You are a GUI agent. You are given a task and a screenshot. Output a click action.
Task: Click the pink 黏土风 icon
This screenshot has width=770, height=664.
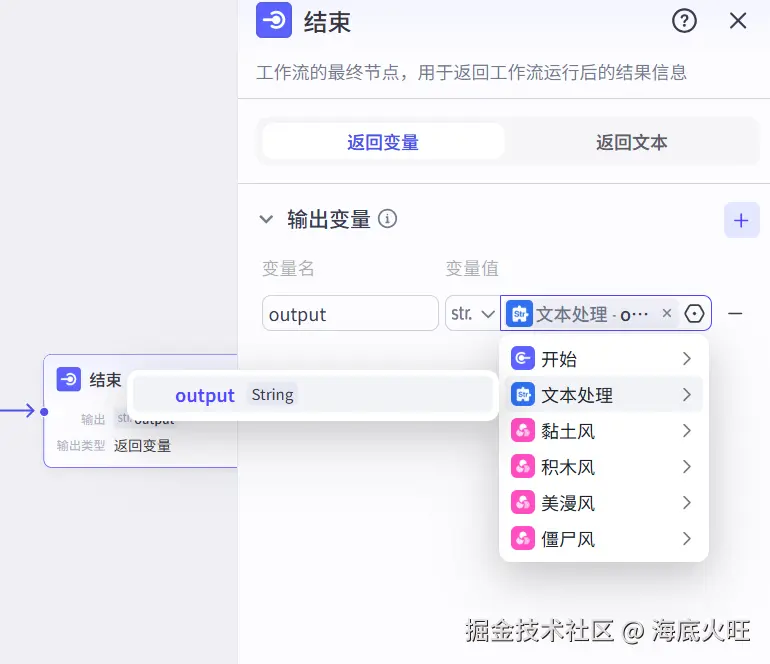point(522,431)
